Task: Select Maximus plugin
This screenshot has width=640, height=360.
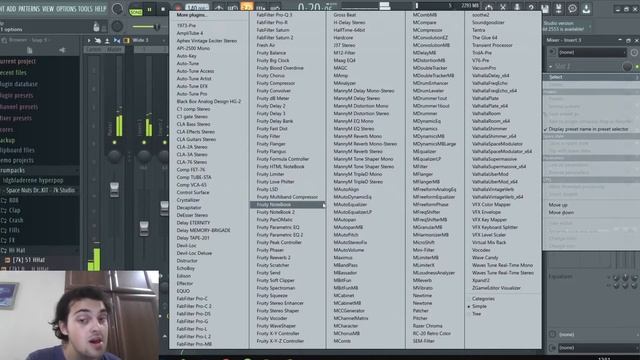Action: pos(342,258)
